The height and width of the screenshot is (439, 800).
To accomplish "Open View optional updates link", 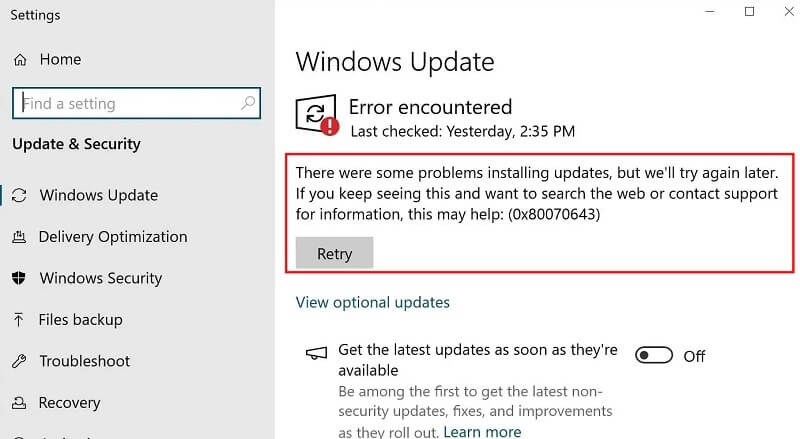I will click(x=373, y=302).
